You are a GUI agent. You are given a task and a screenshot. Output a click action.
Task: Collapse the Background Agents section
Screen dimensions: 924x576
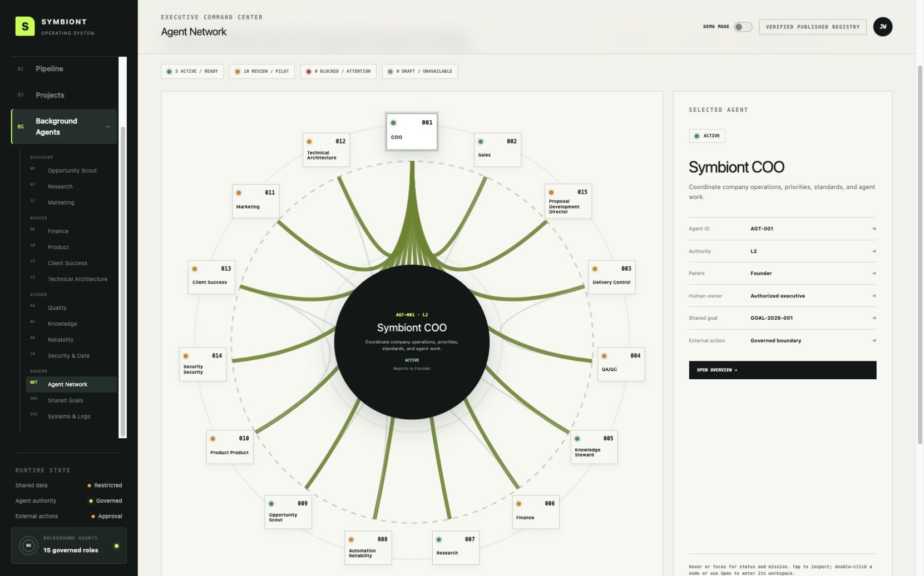coord(108,127)
